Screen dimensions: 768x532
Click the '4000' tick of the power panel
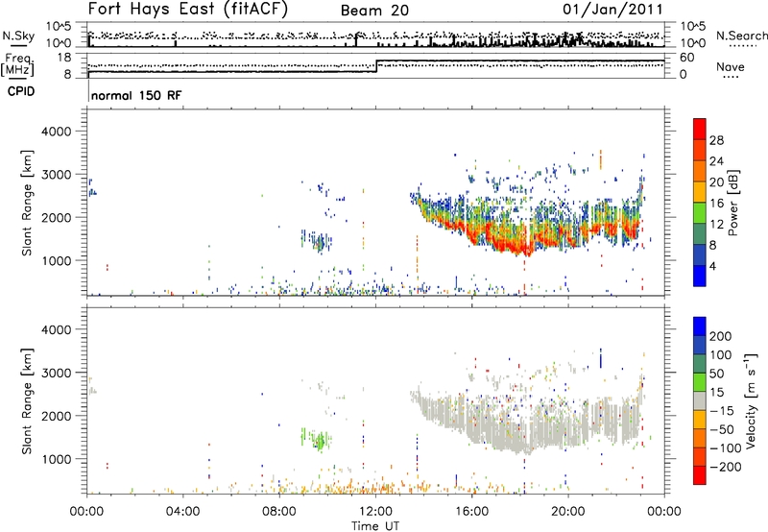pos(57,132)
